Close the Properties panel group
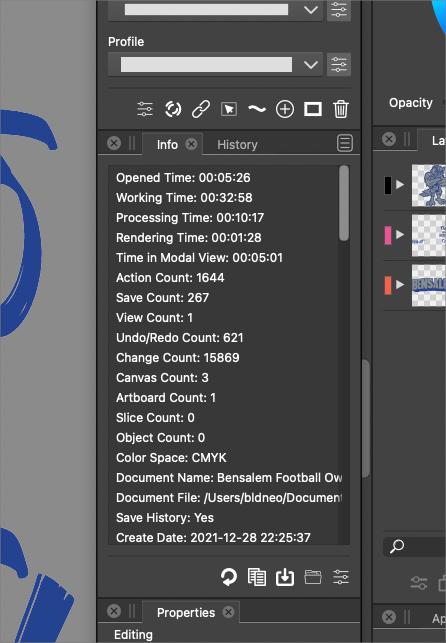This screenshot has width=446, height=643. 114,611
